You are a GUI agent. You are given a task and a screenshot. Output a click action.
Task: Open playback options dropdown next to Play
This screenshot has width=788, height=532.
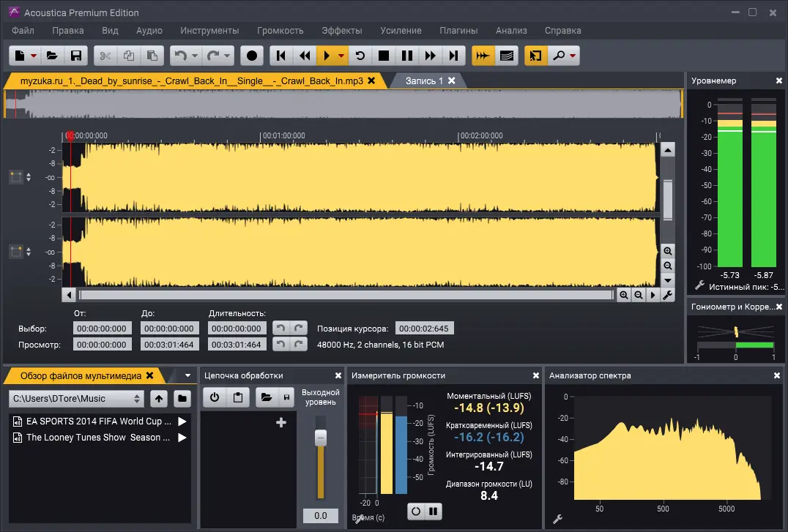341,56
